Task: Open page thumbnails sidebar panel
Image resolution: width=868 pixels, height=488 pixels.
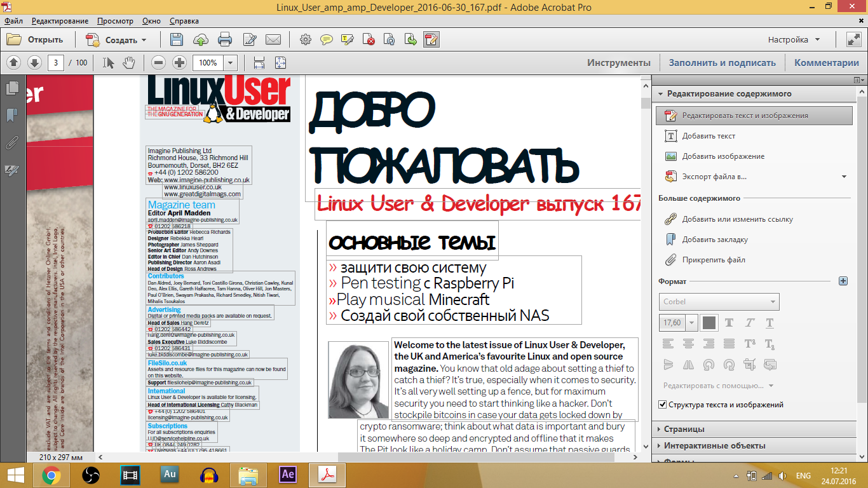Action: (12, 88)
